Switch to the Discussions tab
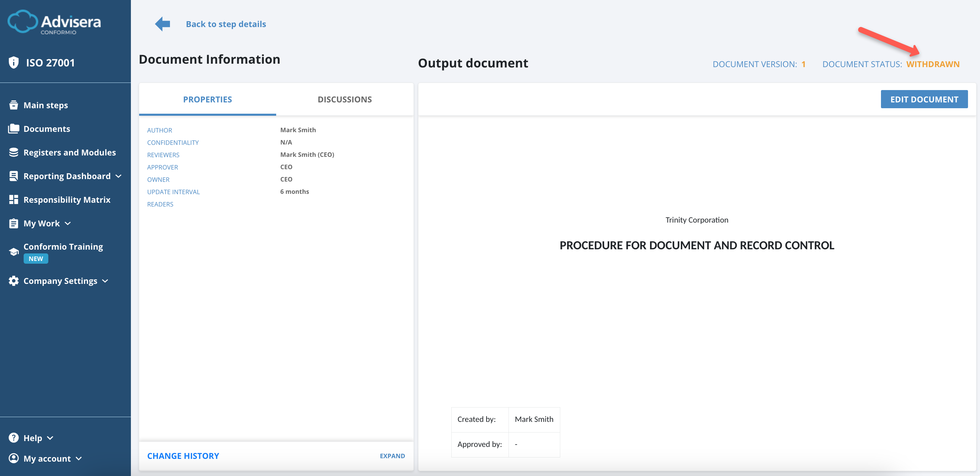 344,99
